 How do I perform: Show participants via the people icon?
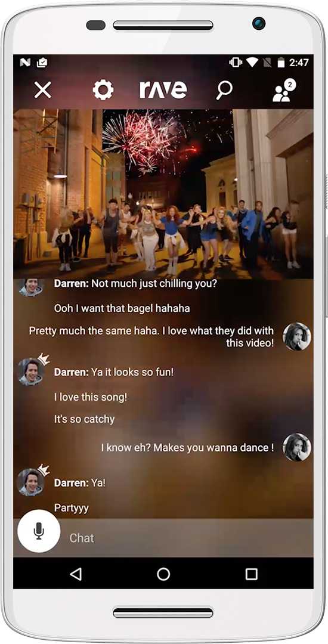[284, 91]
